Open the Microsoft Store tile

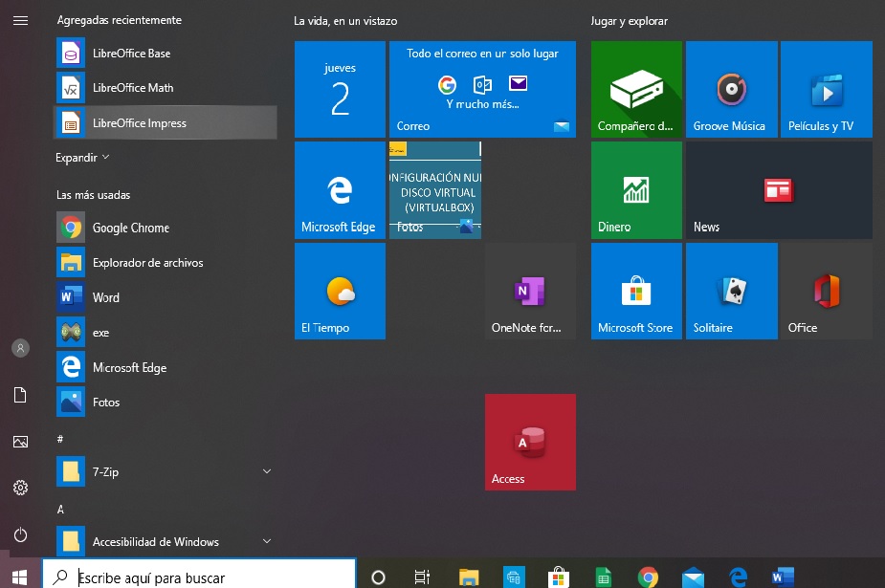pos(636,291)
